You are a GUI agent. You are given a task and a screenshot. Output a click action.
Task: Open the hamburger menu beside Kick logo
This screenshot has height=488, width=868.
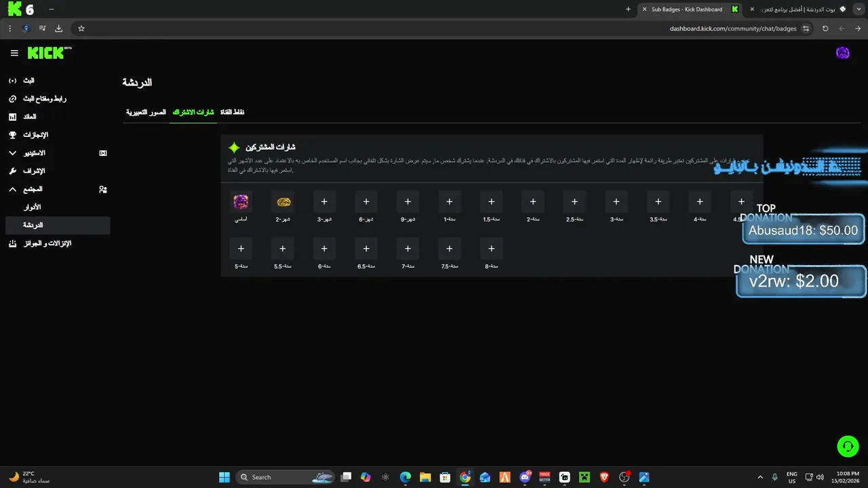click(14, 53)
